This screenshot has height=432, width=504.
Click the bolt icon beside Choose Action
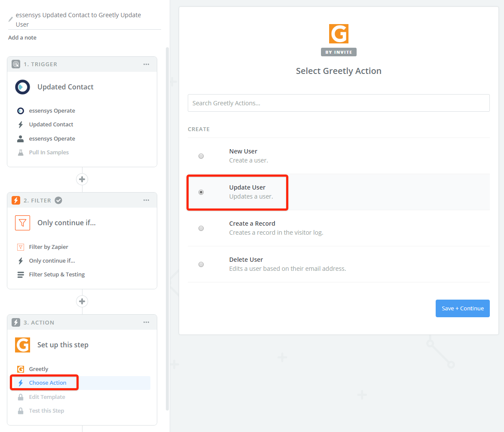pos(21,383)
